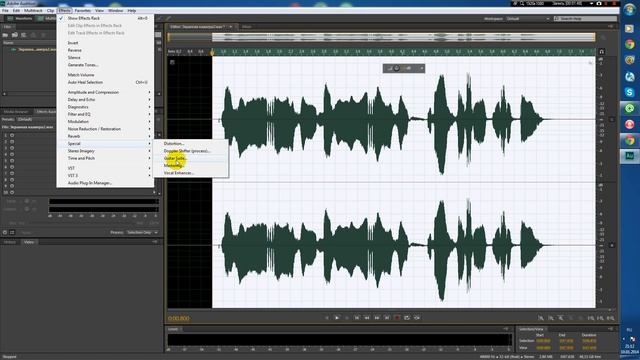The width and height of the screenshot is (640, 360).
Task: Open the Favorites menu
Action: click(83, 11)
